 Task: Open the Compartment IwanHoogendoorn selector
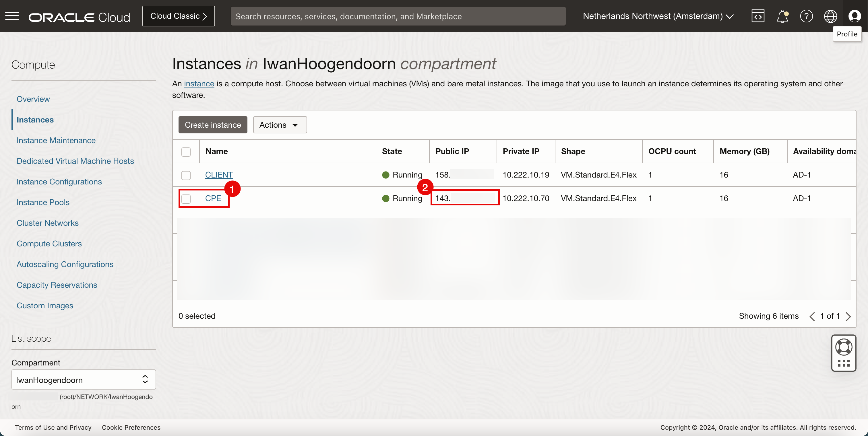pos(84,380)
